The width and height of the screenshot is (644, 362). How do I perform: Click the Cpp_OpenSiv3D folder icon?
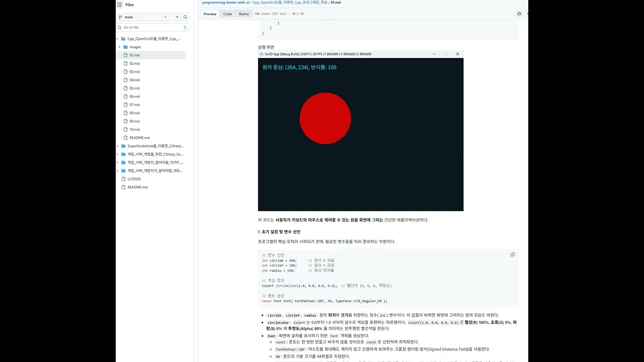(x=123, y=39)
